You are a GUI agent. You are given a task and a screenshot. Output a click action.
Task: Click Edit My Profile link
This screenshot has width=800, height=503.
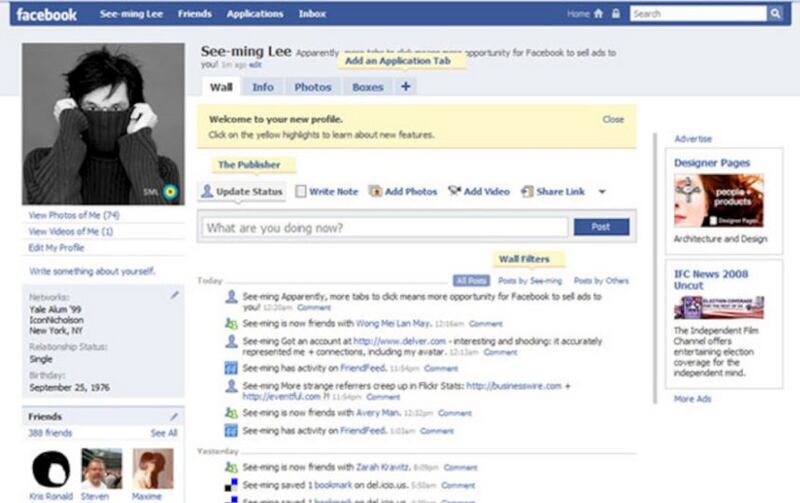point(56,247)
